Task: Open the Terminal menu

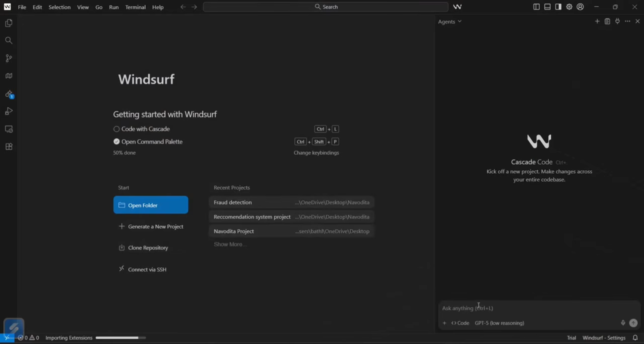Action: pyautogui.click(x=135, y=7)
